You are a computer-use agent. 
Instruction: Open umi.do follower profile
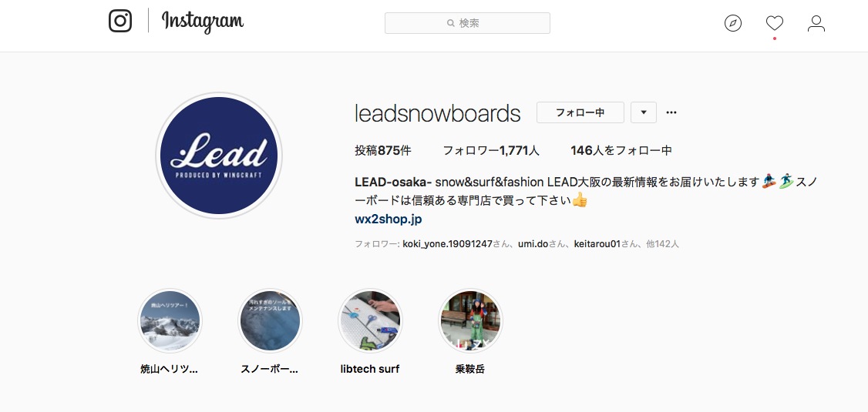533,243
